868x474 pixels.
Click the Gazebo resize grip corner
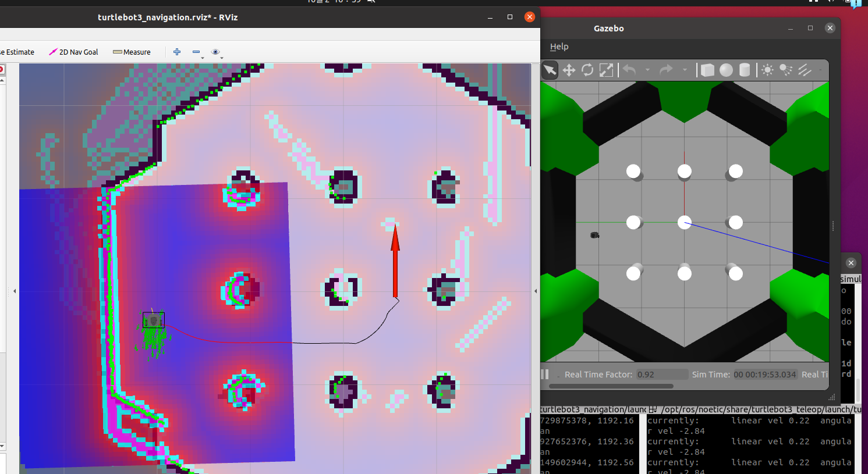coord(832,397)
